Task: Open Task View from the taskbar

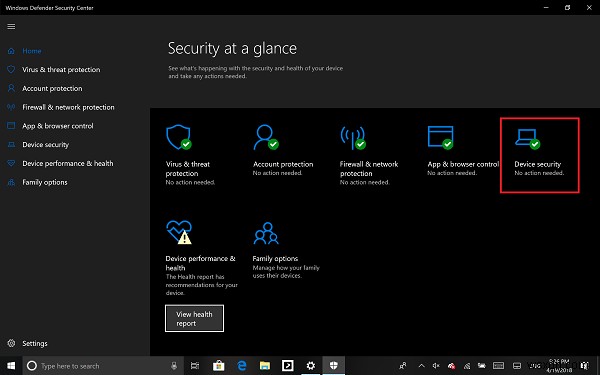Action: tap(195, 366)
